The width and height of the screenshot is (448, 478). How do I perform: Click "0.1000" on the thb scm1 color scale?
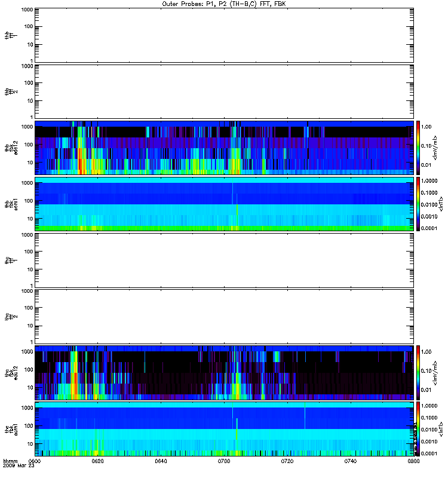coord(429,192)
